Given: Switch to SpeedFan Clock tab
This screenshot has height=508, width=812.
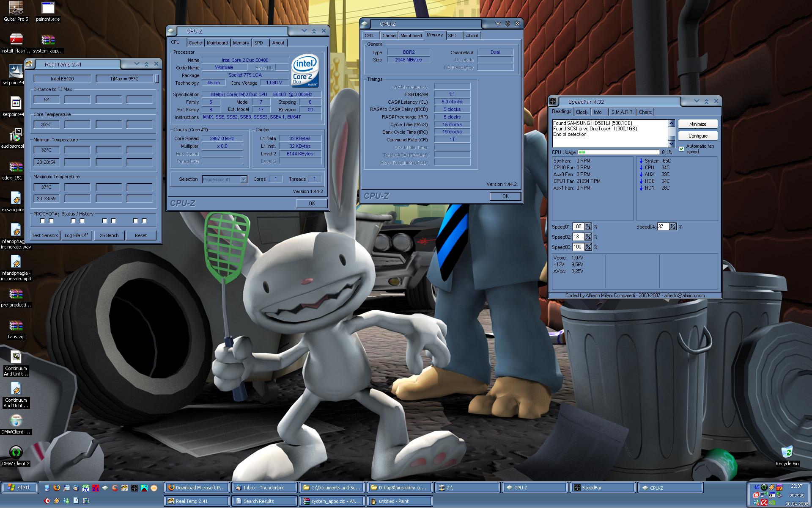Looking at the screenshot, I should tap(582, 112).
